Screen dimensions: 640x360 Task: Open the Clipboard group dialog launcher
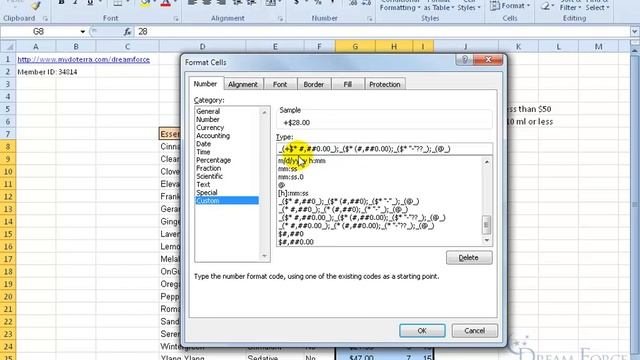click(x=45, y=19)
